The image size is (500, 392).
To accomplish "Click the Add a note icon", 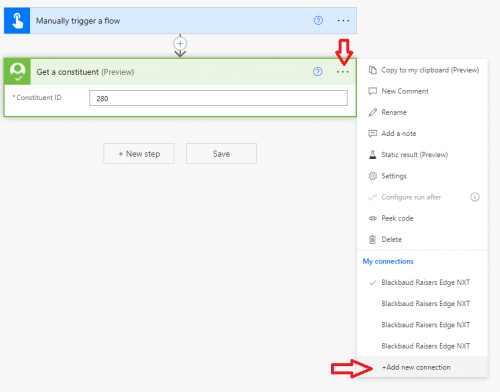I will tap(372, 134).
